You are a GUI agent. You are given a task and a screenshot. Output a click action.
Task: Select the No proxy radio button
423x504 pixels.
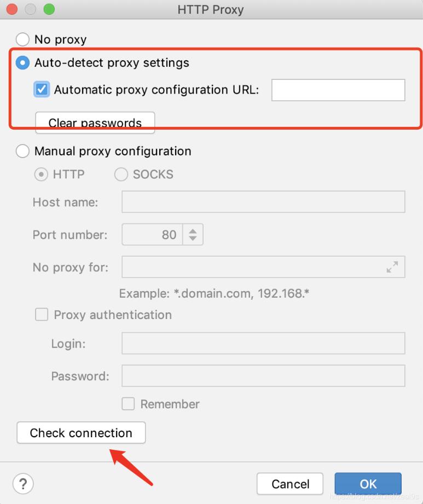click(22, 39)
